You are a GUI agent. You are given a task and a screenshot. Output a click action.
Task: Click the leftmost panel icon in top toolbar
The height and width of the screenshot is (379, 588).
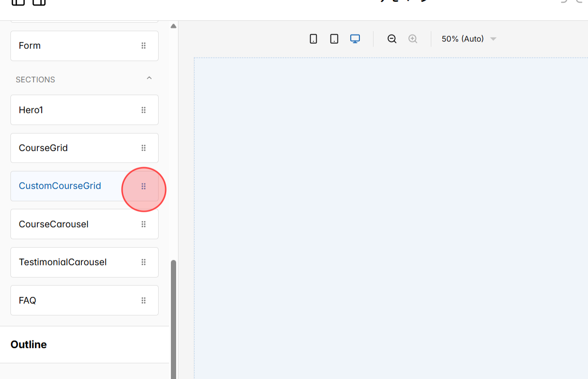[18, 2]
